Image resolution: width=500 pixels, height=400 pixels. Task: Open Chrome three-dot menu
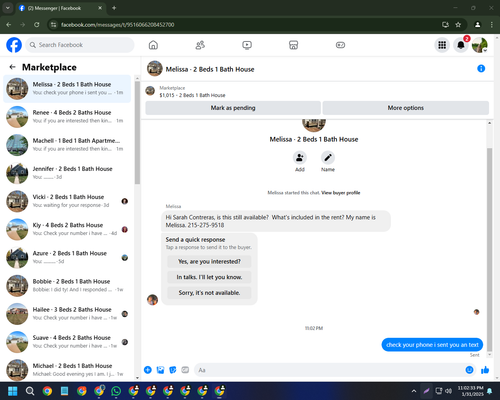[x=492, y=25]
